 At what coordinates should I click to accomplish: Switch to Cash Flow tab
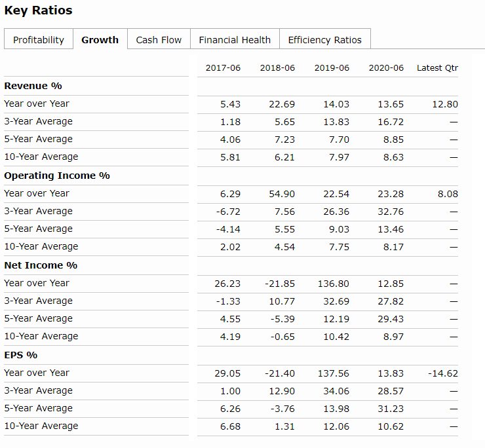tap(159, 40)
